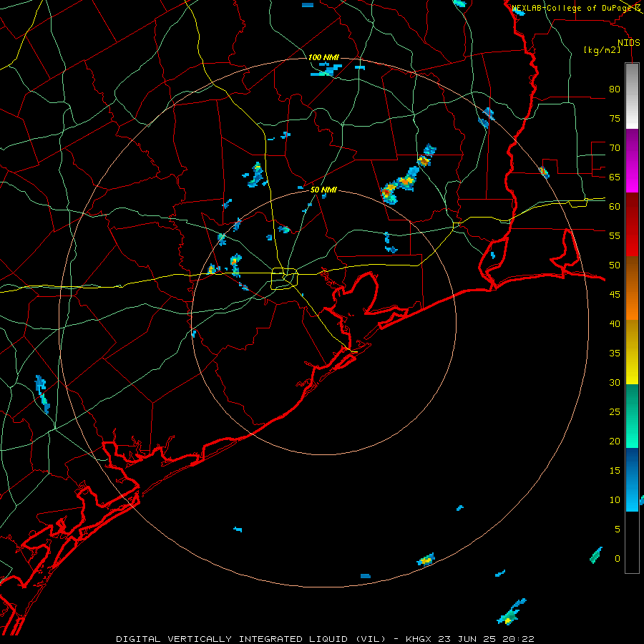Click the green segment of the color bar

[x=632, y=416]
